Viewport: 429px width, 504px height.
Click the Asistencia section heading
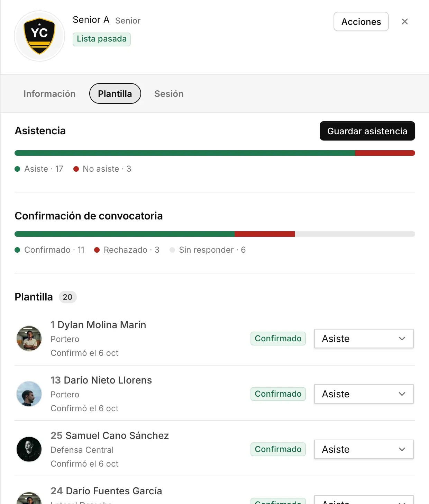point(40,131)
